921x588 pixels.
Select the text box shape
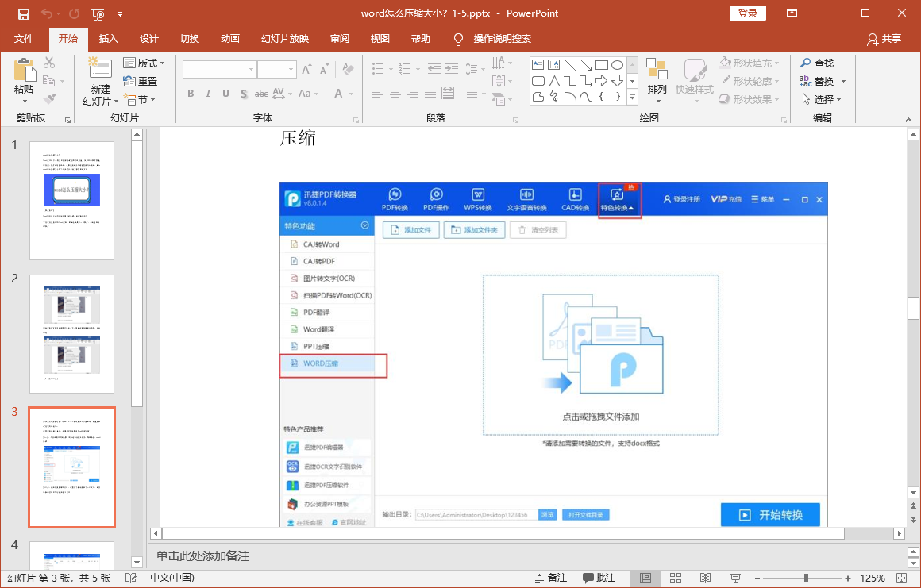coord(538,64)
